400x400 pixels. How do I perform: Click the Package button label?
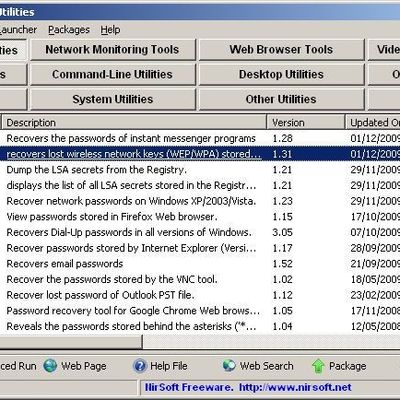point(347,366)
